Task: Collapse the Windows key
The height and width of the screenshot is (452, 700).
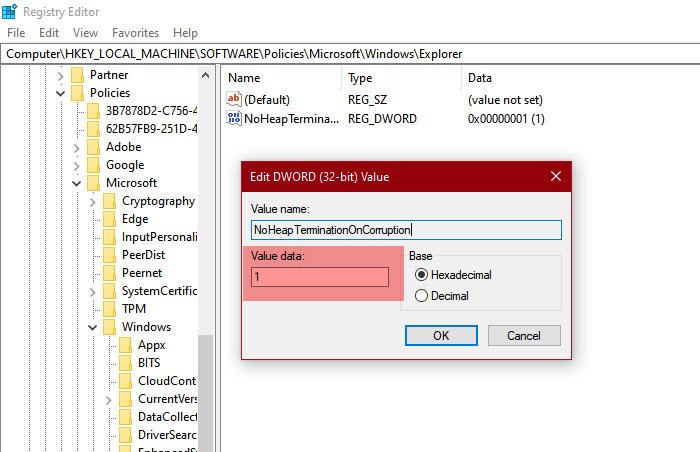Action: pyautogui.click(x=93, y=327)
